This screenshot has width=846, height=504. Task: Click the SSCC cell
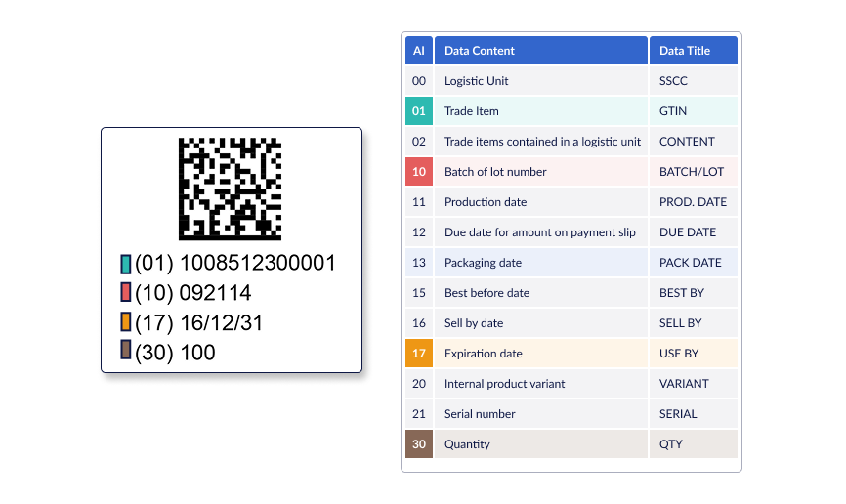[x=694, y=81]
